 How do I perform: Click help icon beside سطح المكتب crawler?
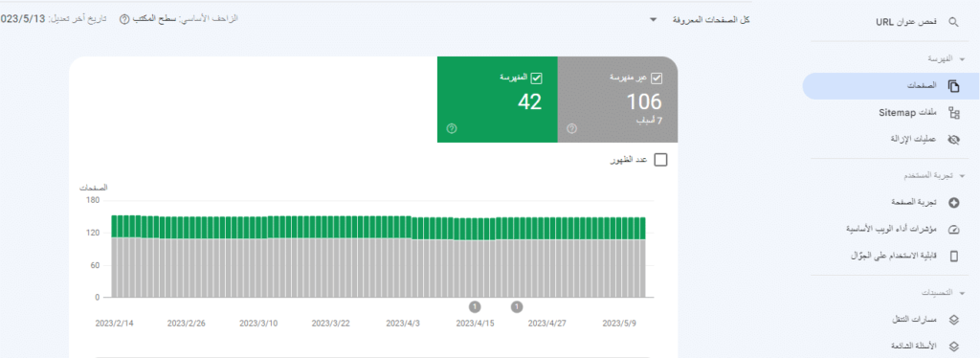point(123,19)
